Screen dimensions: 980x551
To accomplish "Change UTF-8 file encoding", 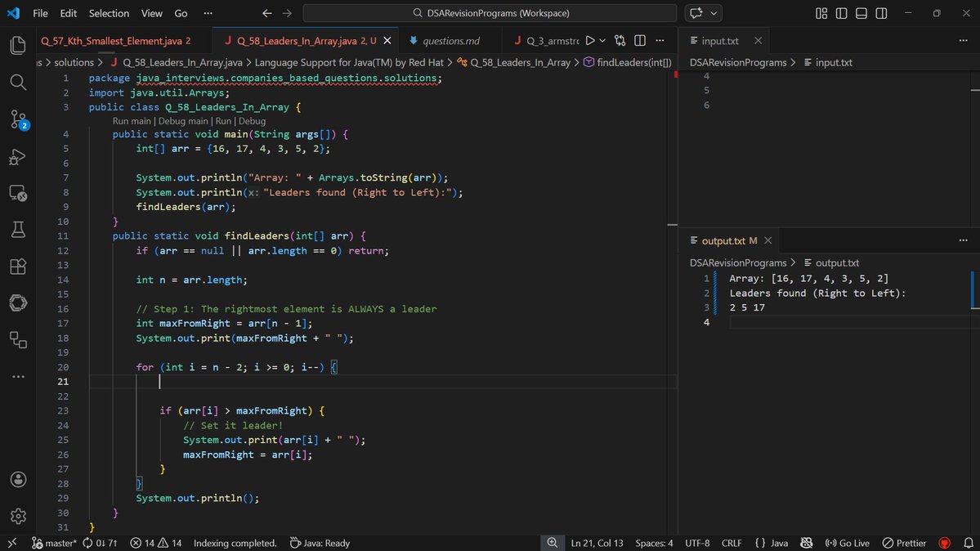I will pyautogui.click(x=697, y=543).
